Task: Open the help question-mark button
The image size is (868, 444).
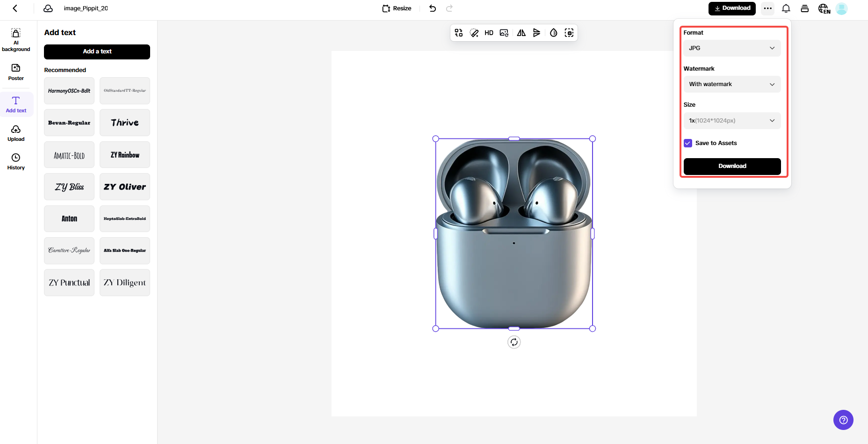Action: tap(843, 420)
